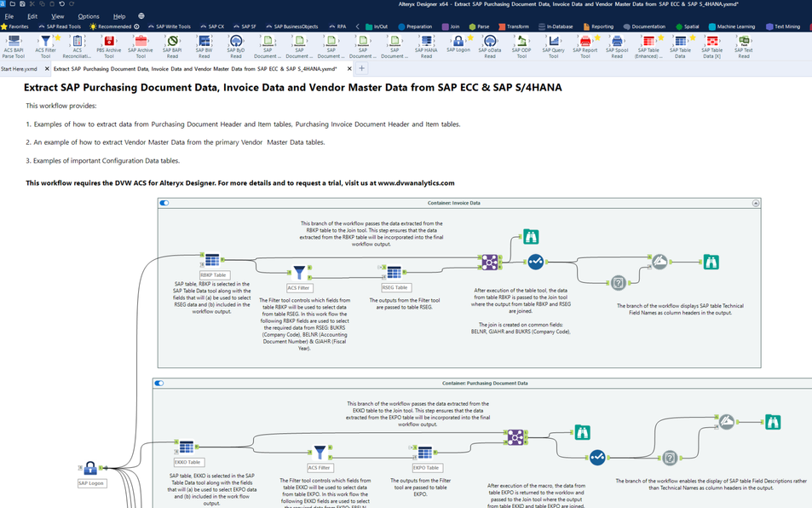Click the Save icon in title bar
Screen dimensions: 812x508
(x=22, y=3)
